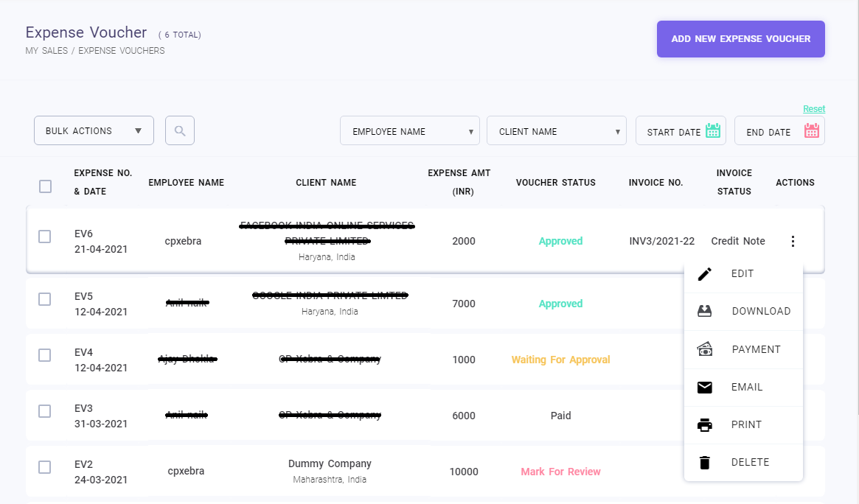Open the Start Date calendar icon
859x504 pixels.
click(712, 131)
